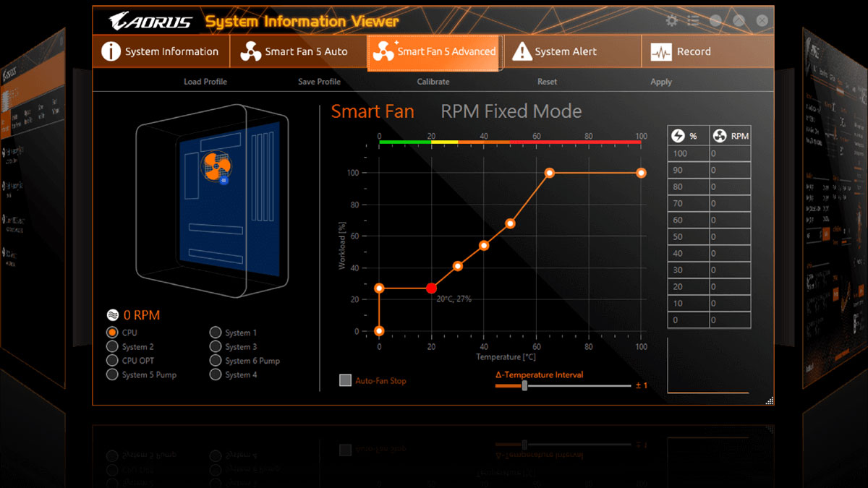The width and height of the screenshot is (868, 488).
Task: Choose the CPU OPT fan option
Action: [112, 360]
